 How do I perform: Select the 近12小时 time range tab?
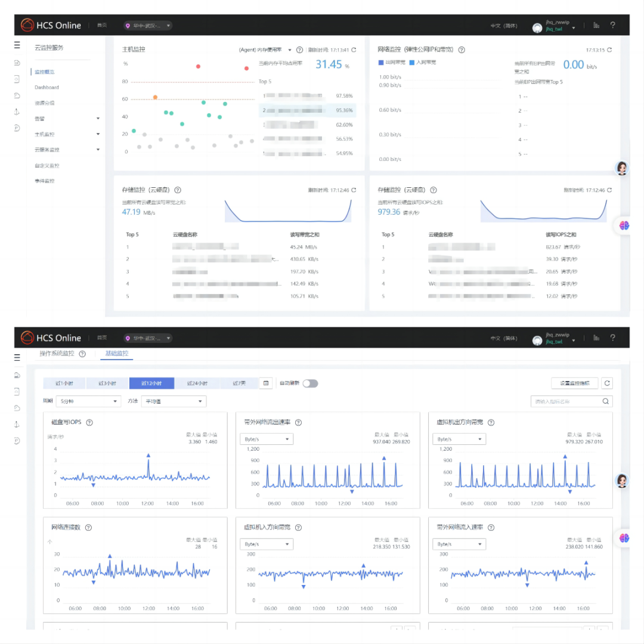click(151, 383)
